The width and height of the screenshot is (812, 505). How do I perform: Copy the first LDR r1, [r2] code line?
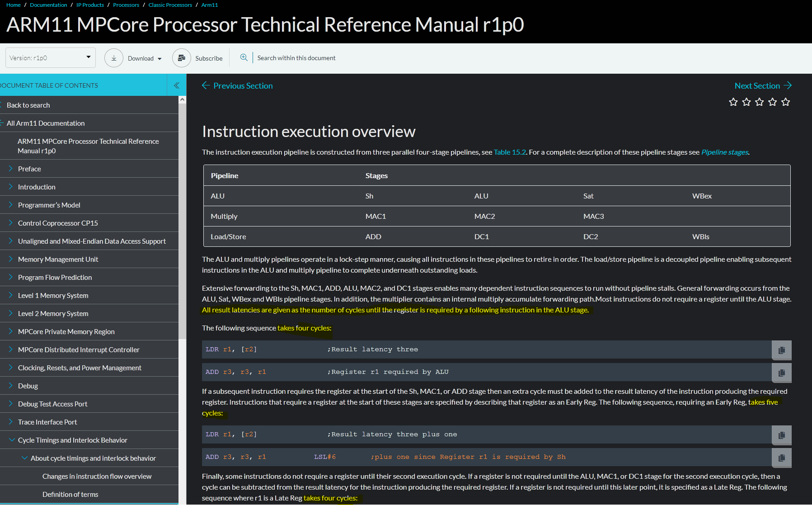pyautogui.click(x=782, y=350)
